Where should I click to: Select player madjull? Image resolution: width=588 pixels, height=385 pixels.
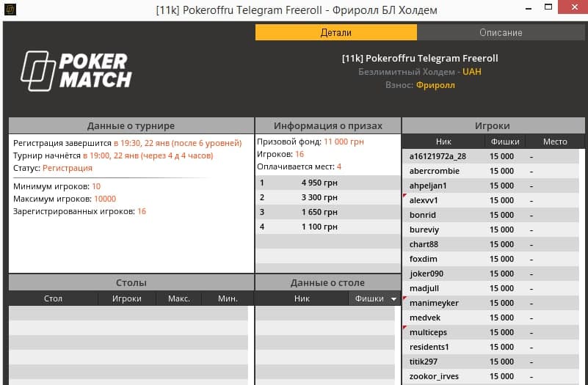pos(490,288)
